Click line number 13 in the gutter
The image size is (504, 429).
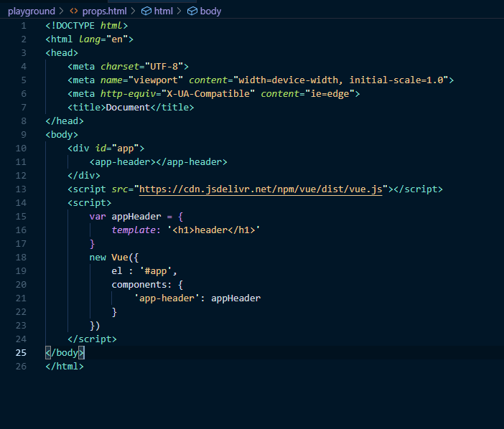(21, 189)
